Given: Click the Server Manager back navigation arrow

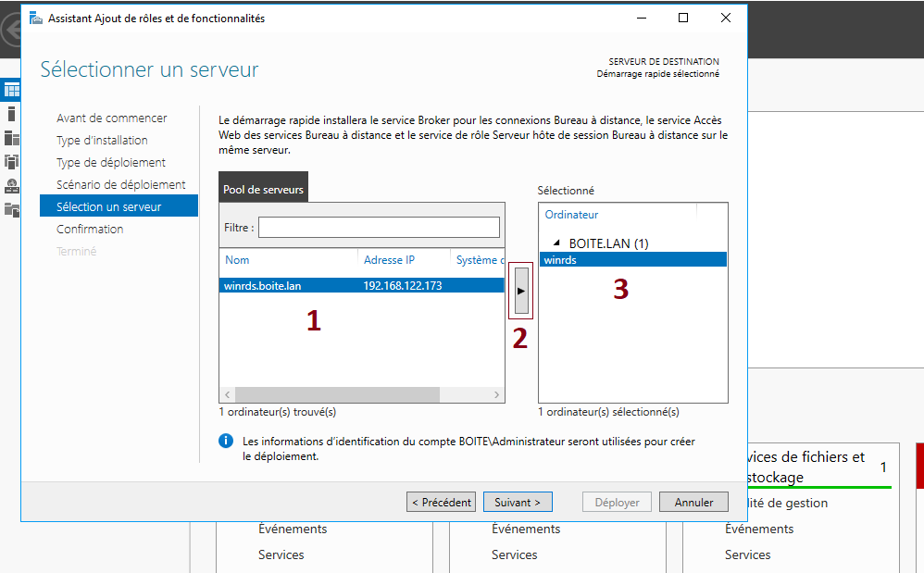Looking at the screenshot, I should pyautogui.click(x=11, y=30).
